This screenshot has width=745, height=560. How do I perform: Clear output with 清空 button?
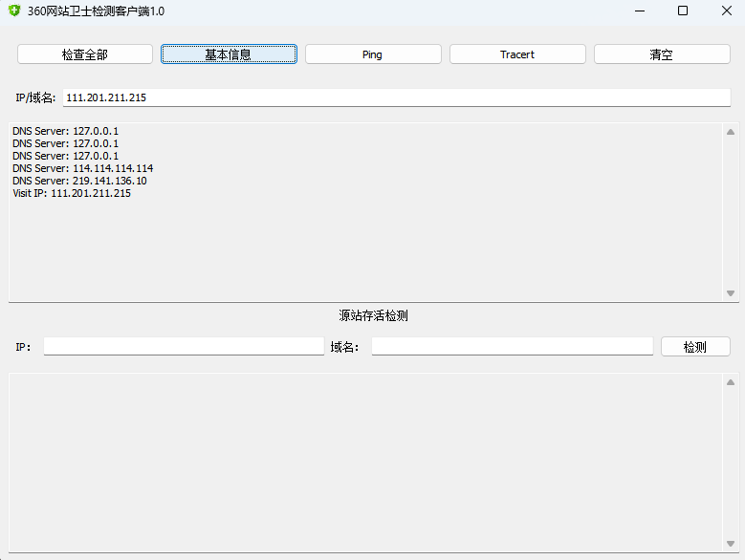coord(662,54)
